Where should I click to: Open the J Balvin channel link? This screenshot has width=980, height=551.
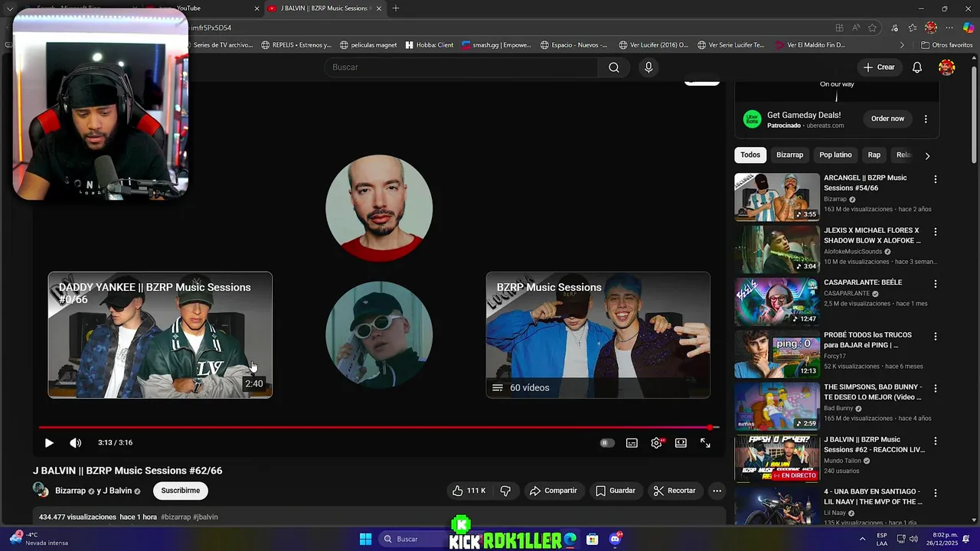[x=117, y=491]
